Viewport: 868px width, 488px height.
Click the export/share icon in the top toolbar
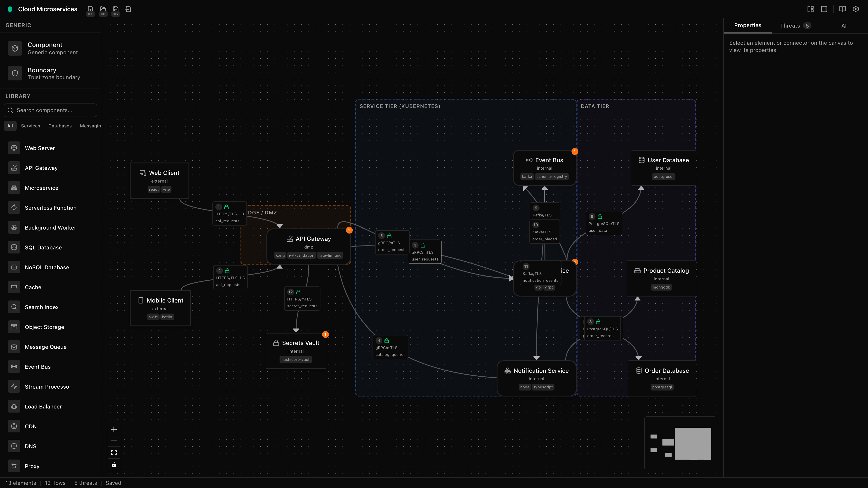pos(128,9)
